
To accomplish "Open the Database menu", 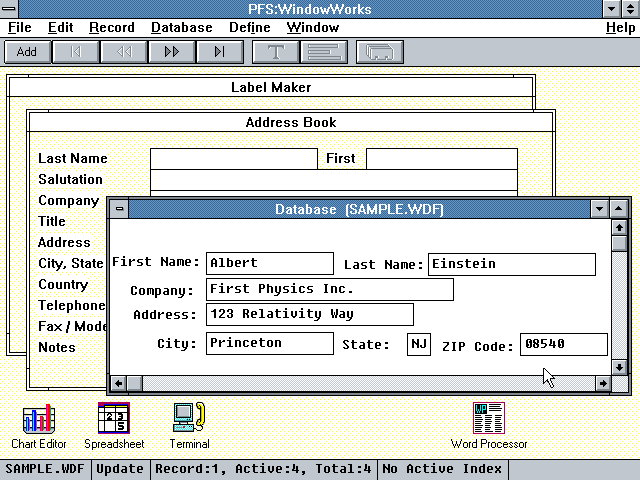I will 182,27.
